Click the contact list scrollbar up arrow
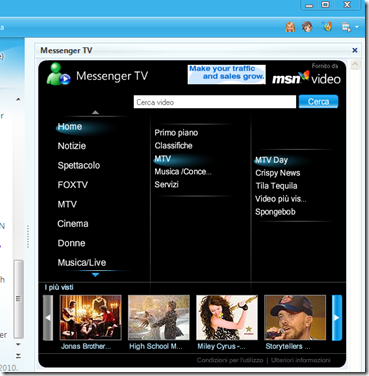 [19, 99]
